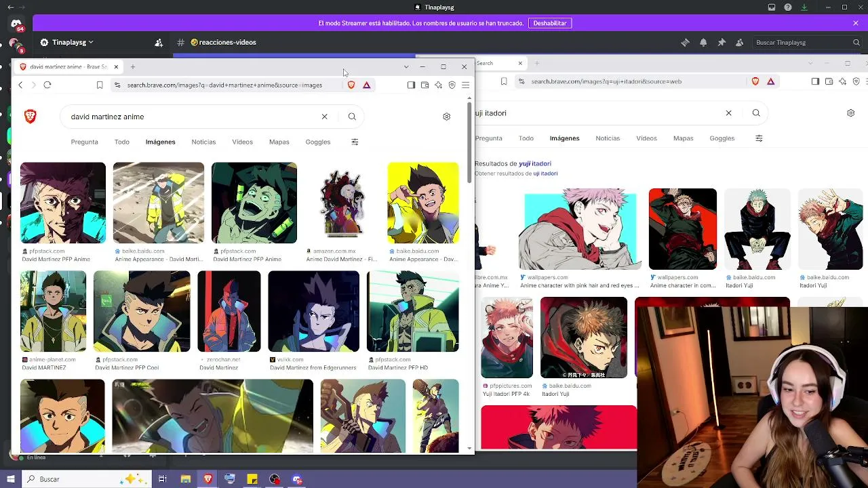Open the amazon.com.mx David Martinez figure thumbnail
Image resolution: width=868 pixels, height=488 pixels.
[342, 203]
